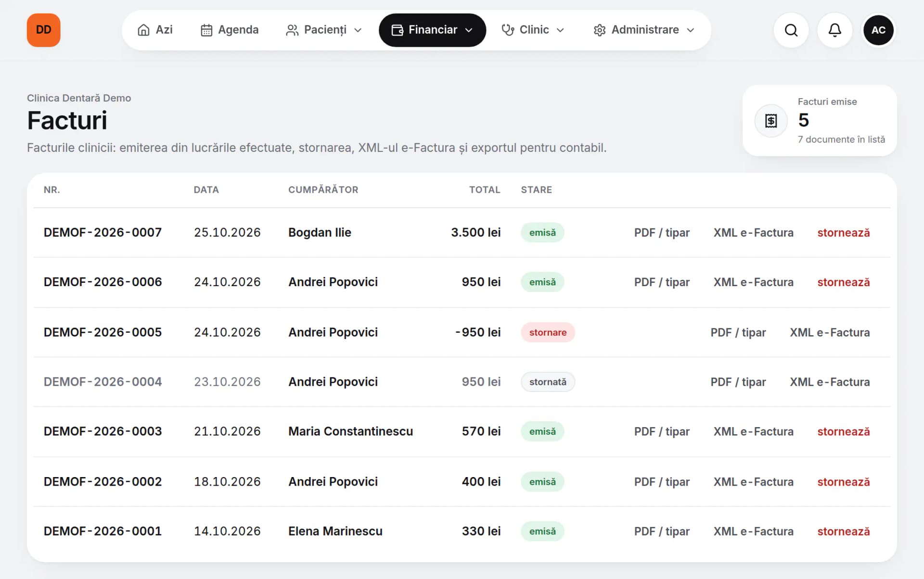This screenshot has height=579, width=924.
Task: Click stornează for DEMOF-2026-0006
Action: point(843,282)
